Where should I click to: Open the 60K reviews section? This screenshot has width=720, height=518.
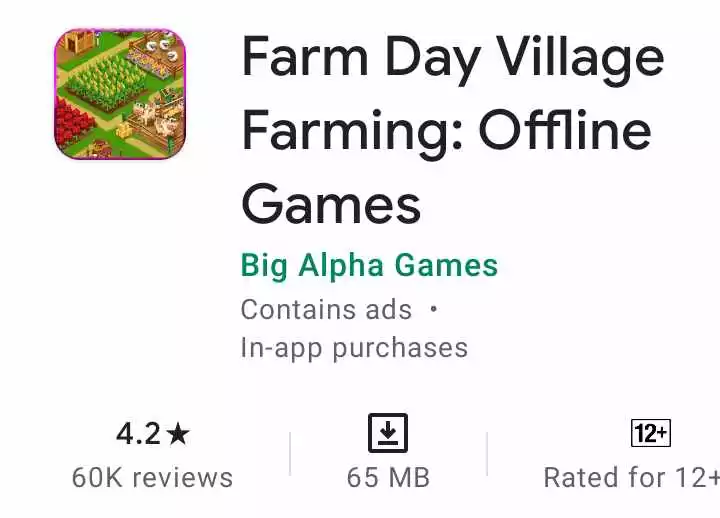click(x=152, y=478)
